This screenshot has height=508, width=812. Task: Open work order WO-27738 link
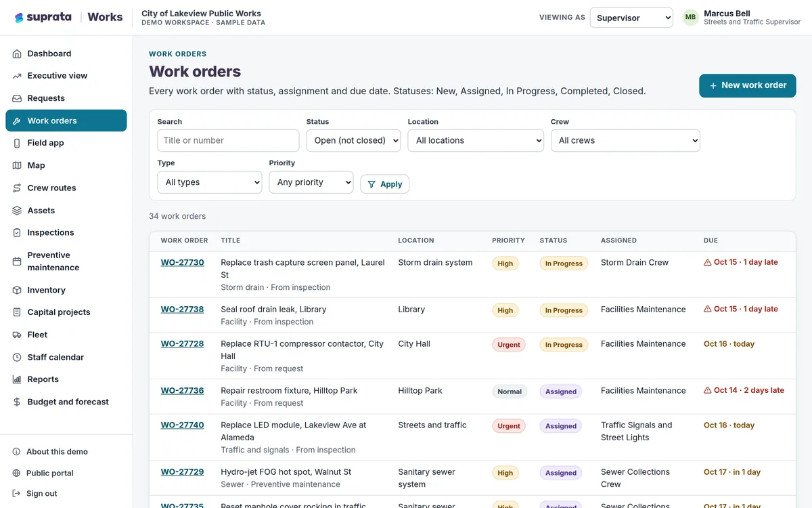click(x=182, y=310)
